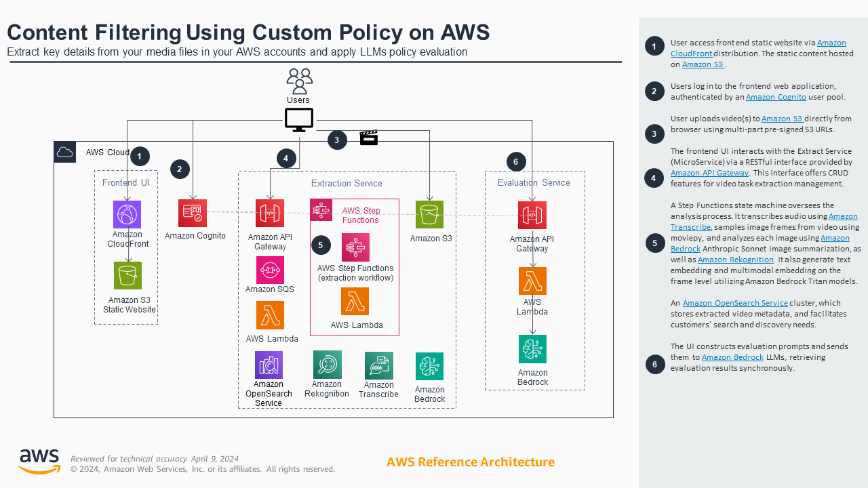Image resolution: width=868 pixels, height=488 pixels.
Task: Click API Gateway icon in Evaluation Service
Action: (x=532, y=216)
